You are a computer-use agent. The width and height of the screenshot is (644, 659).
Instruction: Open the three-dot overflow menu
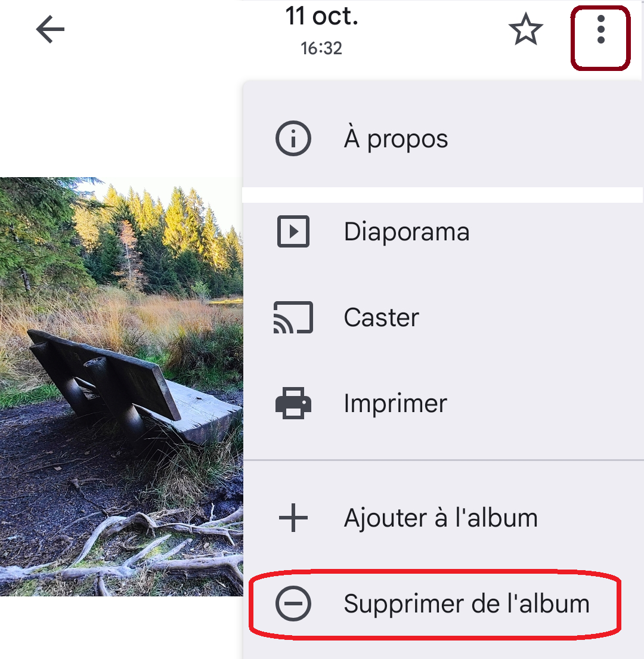[x=600, y=29]
